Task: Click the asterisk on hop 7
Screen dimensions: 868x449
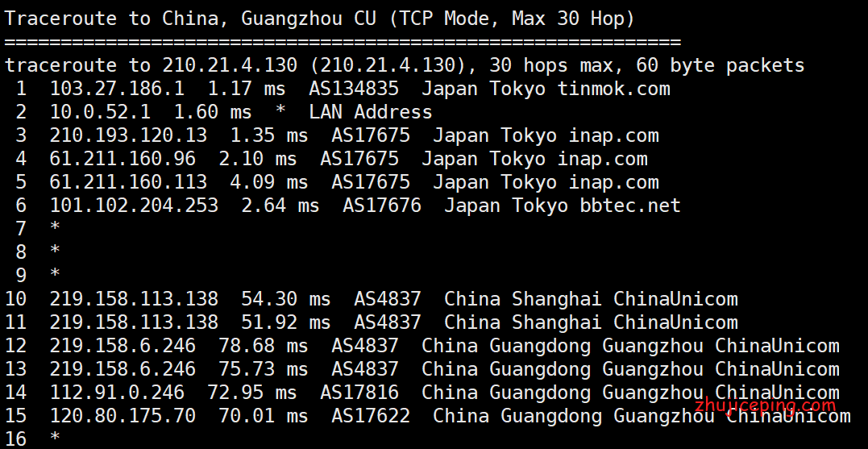Action: [55, 227]
